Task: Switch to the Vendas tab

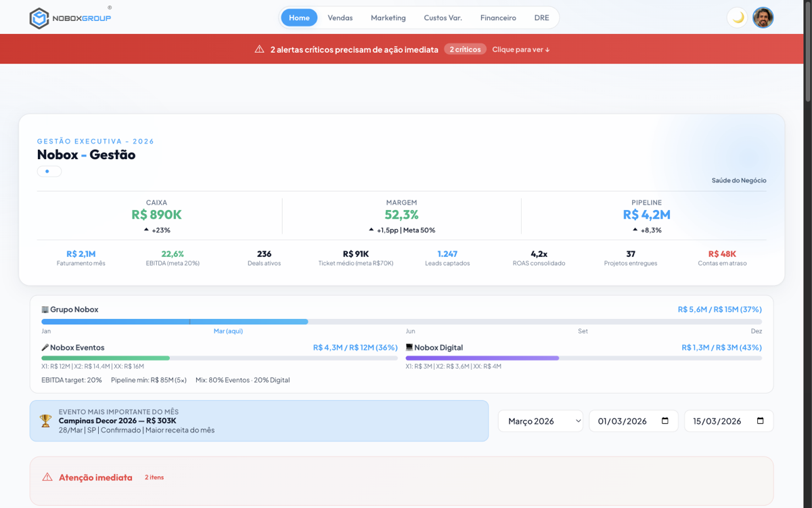Action: click(x=340, y=18)
